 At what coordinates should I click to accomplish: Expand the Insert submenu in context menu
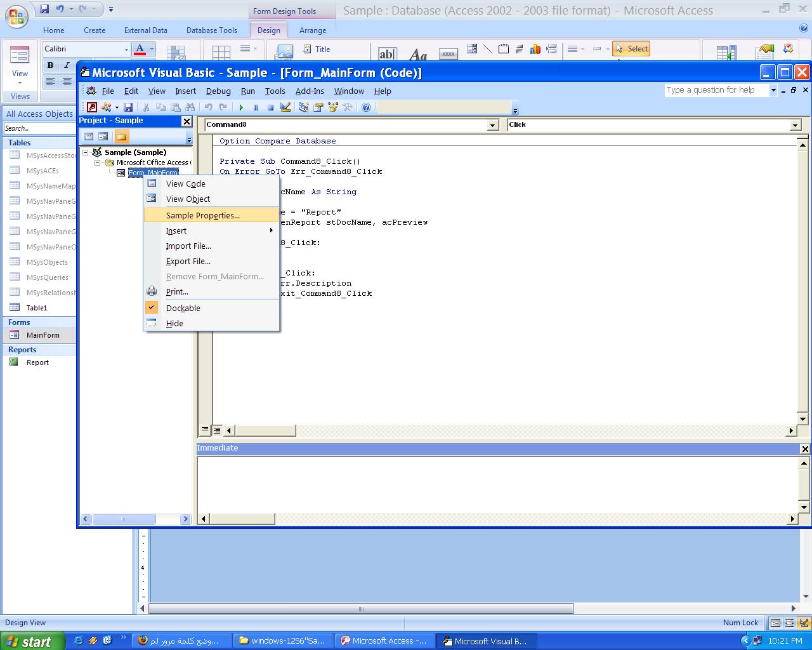tap(212, 230)
